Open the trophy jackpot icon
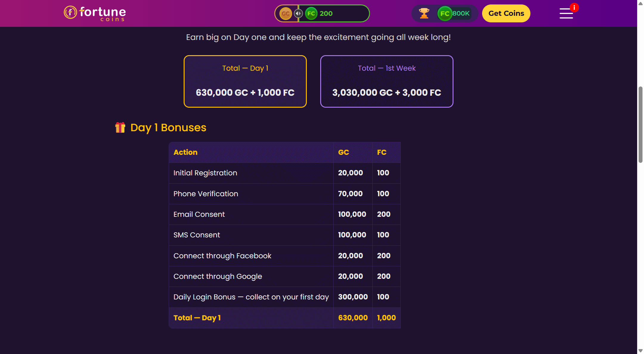The width and height of the screenshot is (644, 354). tap(424, 13)
